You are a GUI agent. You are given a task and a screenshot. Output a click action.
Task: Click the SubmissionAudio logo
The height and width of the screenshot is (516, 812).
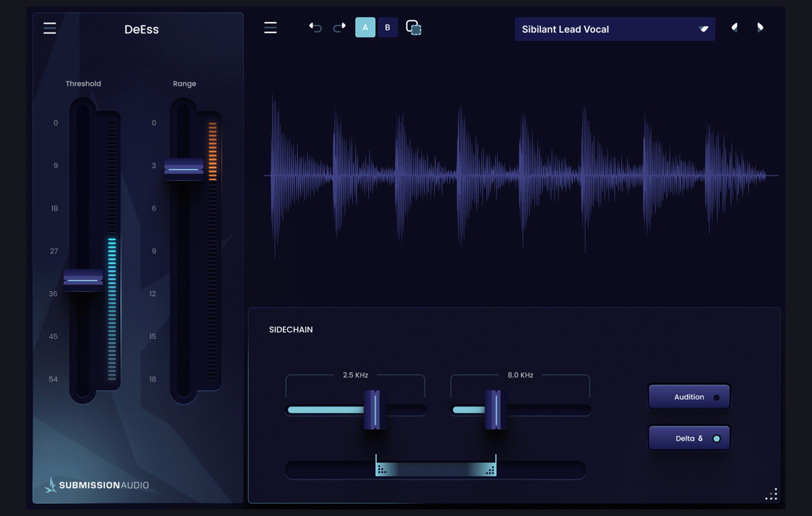coord(97,484)
